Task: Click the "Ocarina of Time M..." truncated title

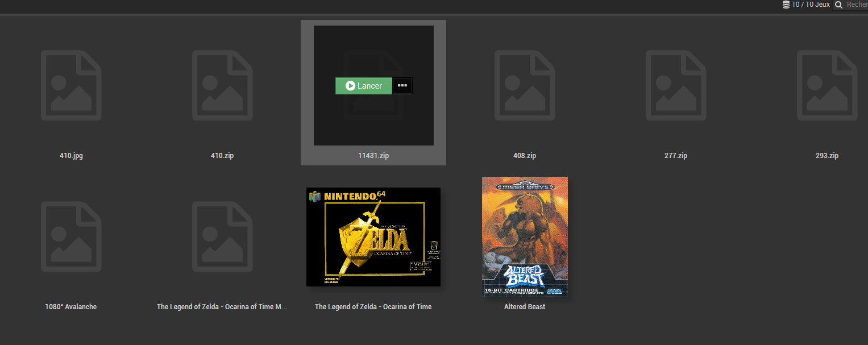Action: (x=222, y=307)
